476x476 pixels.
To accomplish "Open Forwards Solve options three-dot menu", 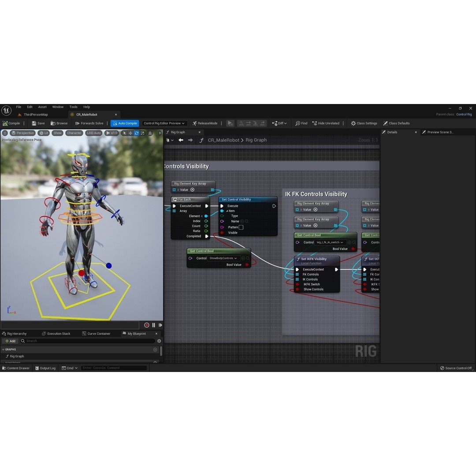I will [107, 123].
